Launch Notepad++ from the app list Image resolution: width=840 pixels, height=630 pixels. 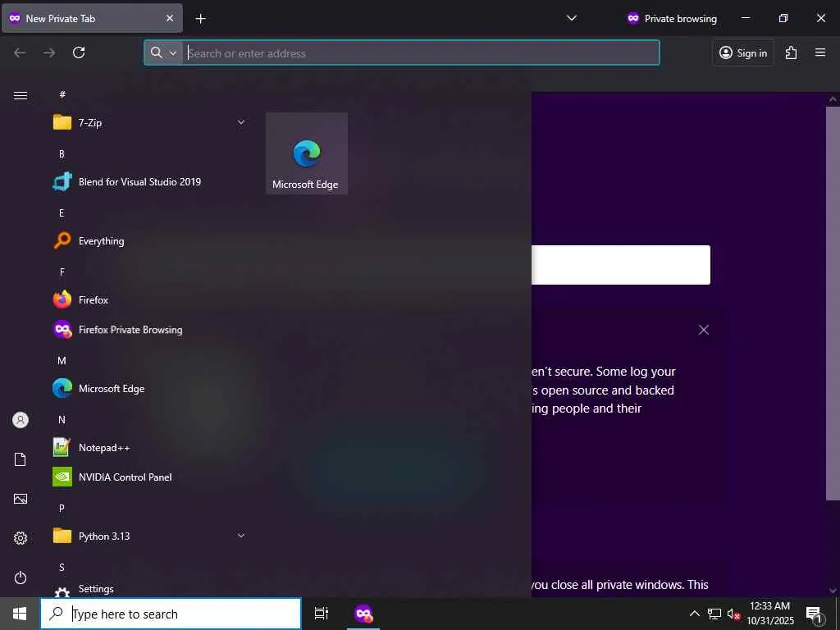(x=150, y=447)
